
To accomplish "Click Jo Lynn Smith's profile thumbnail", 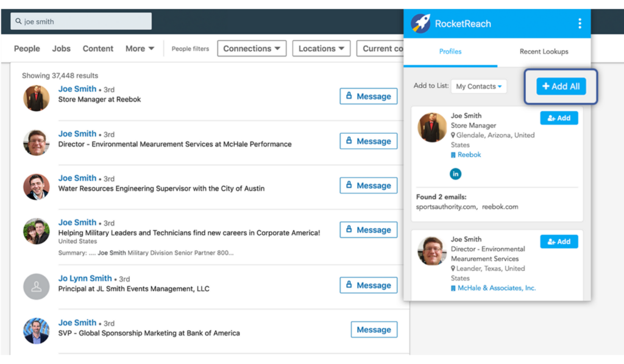I will coord(36,286).
